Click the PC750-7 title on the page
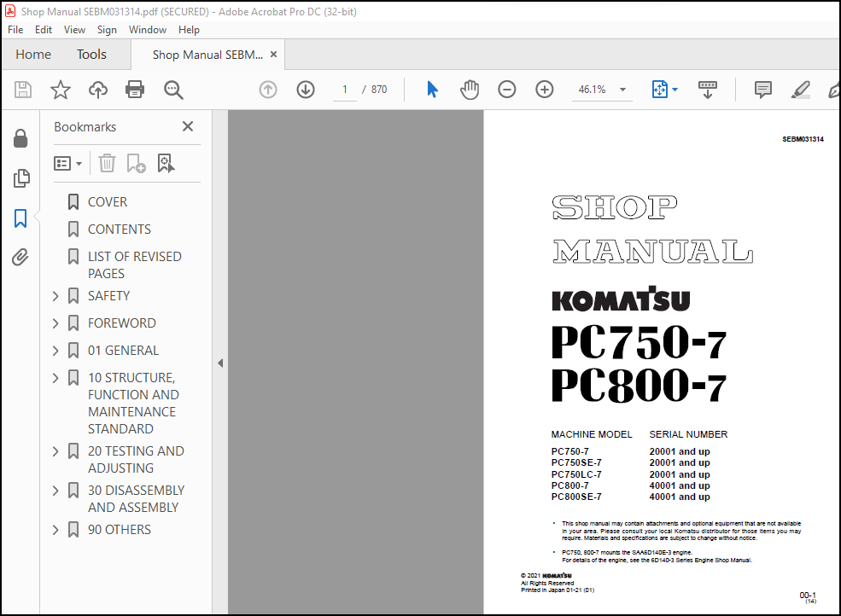Screen dimensions: 841x616 [x=639, y=342]
